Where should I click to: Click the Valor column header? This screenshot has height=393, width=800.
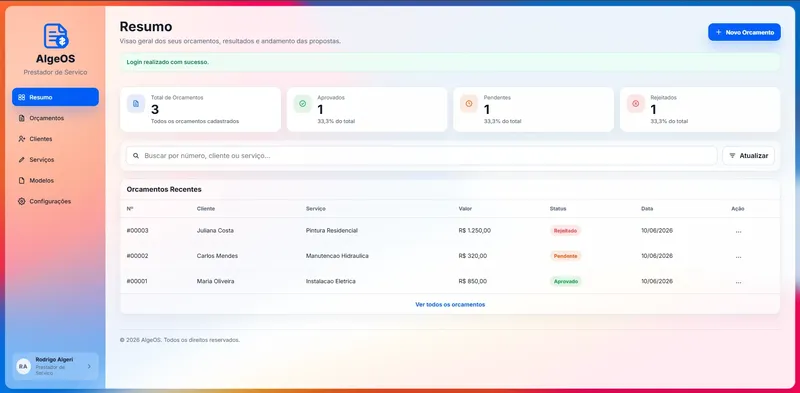(465, 209)
